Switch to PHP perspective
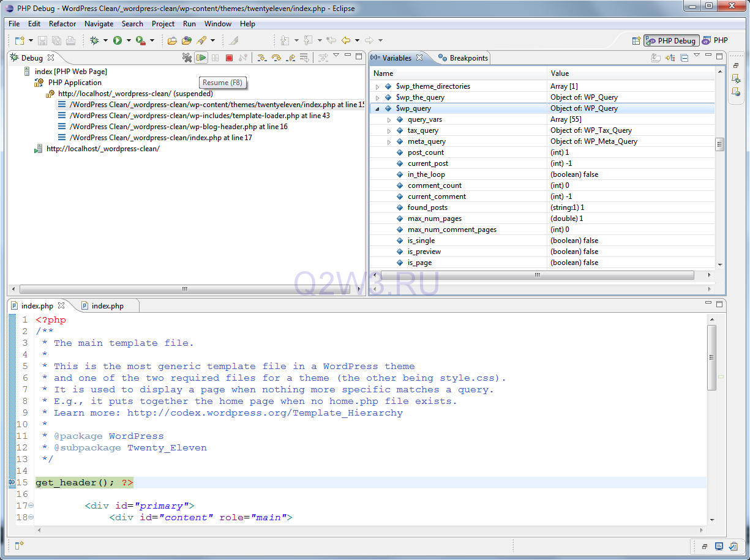This screenshot has width=750, height=560. pos(715,40)
